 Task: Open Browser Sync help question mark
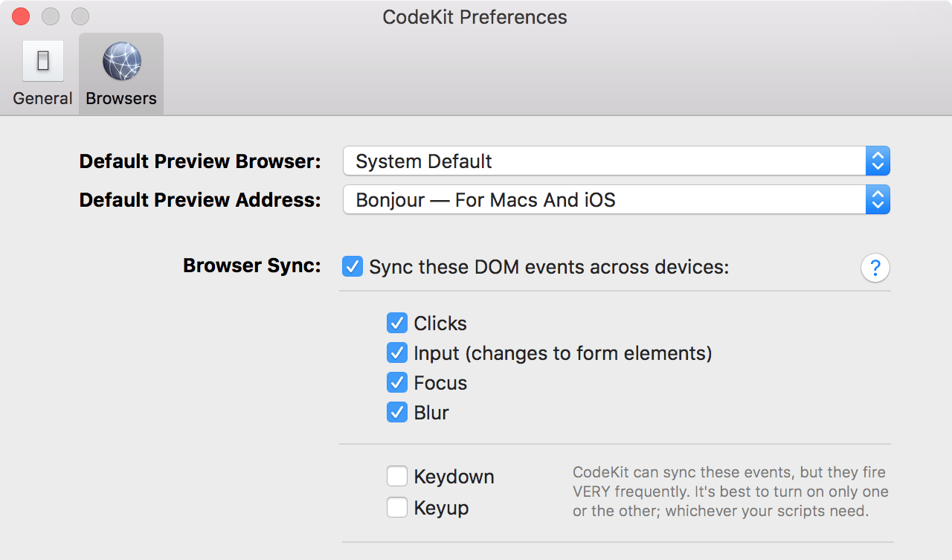pos(875,268)
